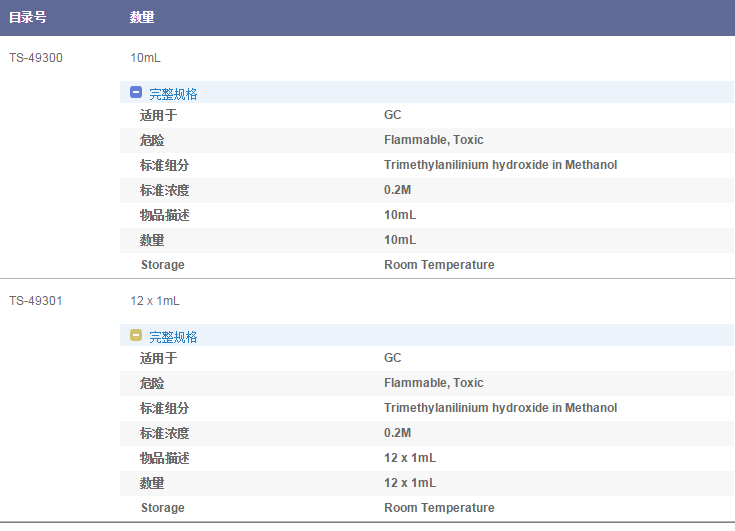Select Trimethylanilinium hydroxide text under TS-49301
The image size is (735, 531).
pos(500,408)
